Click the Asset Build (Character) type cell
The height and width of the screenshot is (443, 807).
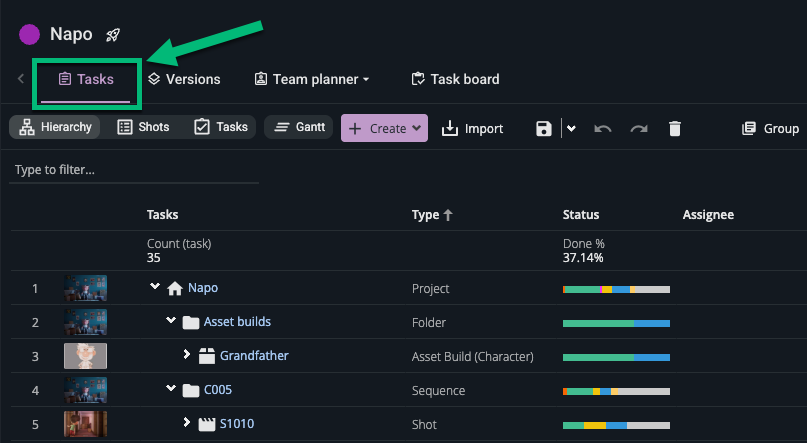coord(472,357)
